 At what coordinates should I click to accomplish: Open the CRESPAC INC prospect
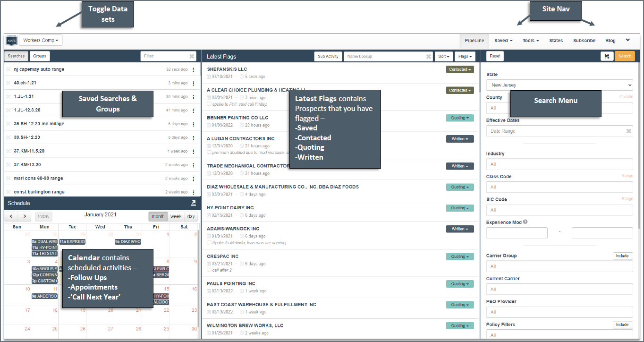tap(223, 256)
